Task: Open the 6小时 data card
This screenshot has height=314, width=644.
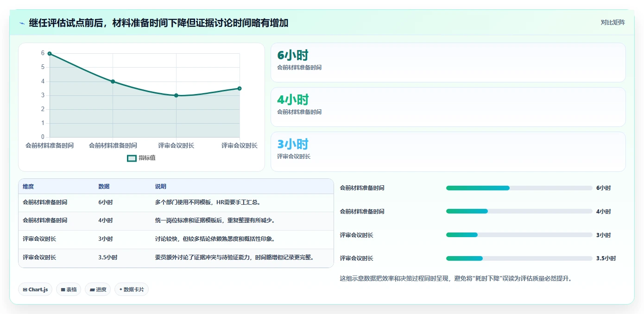Action: pyautogui.click(x=448, y=63)
